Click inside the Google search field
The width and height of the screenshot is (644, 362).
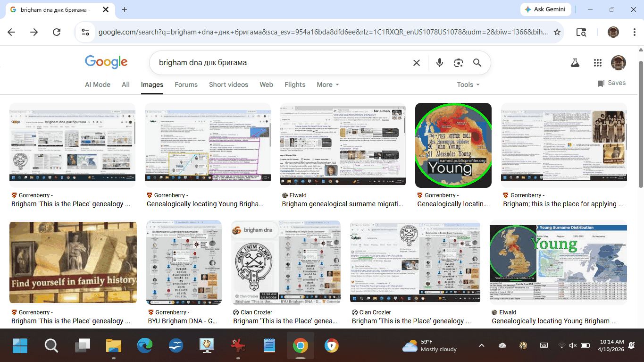point(283,63)
